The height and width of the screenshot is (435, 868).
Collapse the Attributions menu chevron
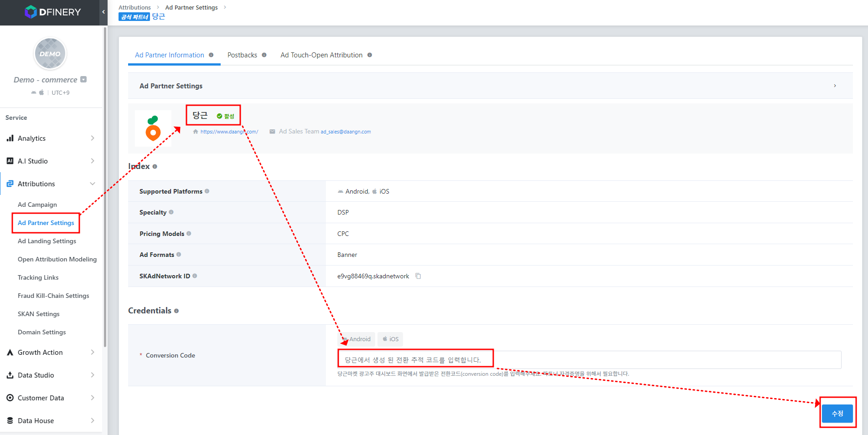tap(93, 184)
